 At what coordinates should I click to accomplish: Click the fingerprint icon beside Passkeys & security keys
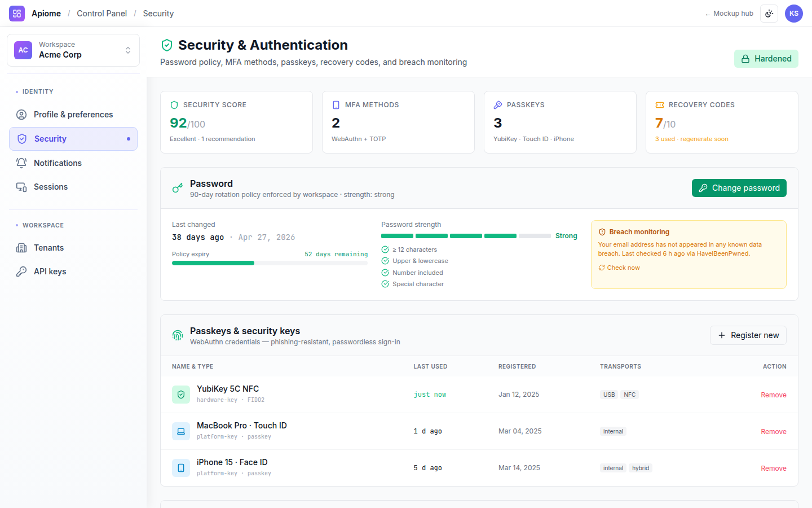tap(178, 335)
